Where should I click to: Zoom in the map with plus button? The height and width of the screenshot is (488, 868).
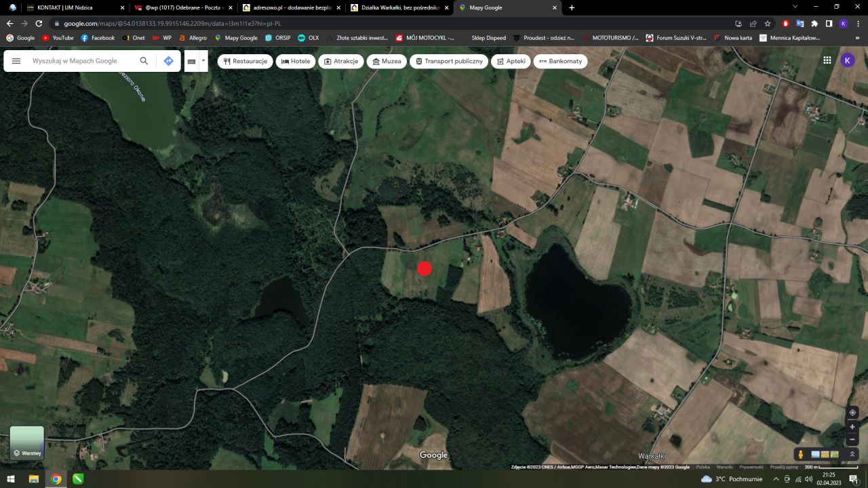(853, 427)
